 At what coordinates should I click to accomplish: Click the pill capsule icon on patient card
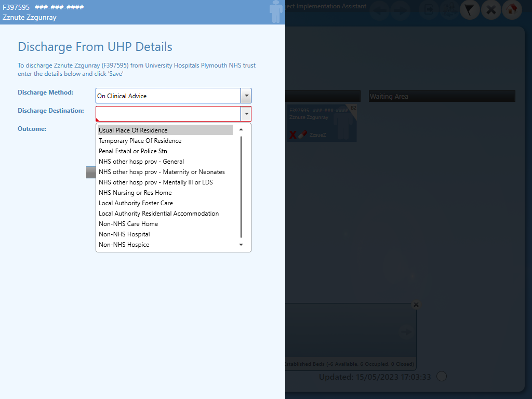[303, 135]
